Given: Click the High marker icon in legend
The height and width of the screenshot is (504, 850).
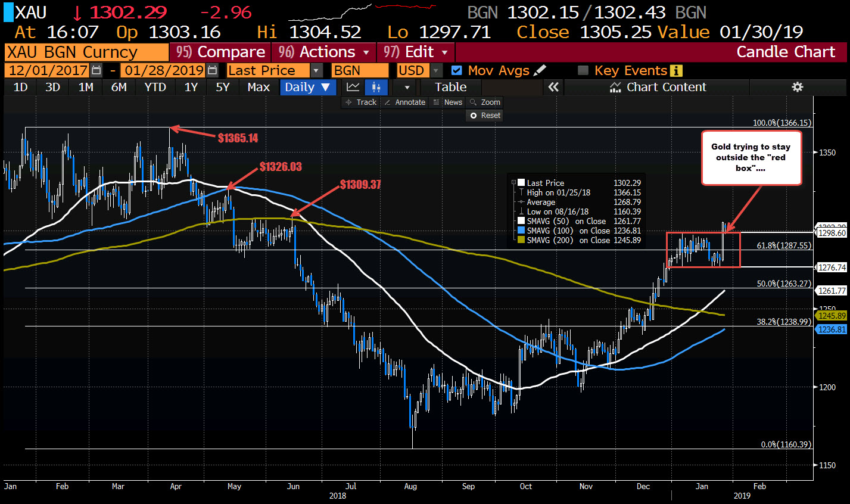Looking at the screenshot, I should (522, 192).
